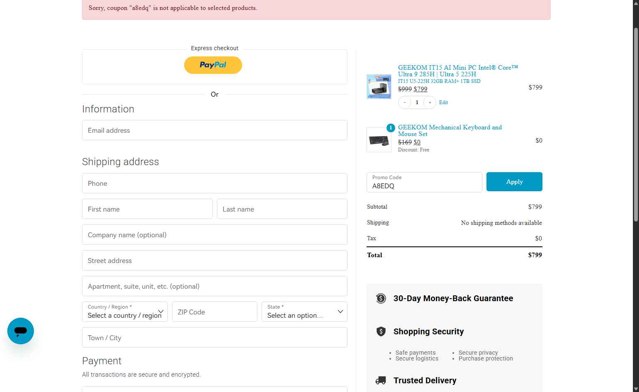This screenshot has width=639, height=392.
Task: Decrease IT15 quantity with minus button
Action: pyautogui.click(x=405, y=102)
